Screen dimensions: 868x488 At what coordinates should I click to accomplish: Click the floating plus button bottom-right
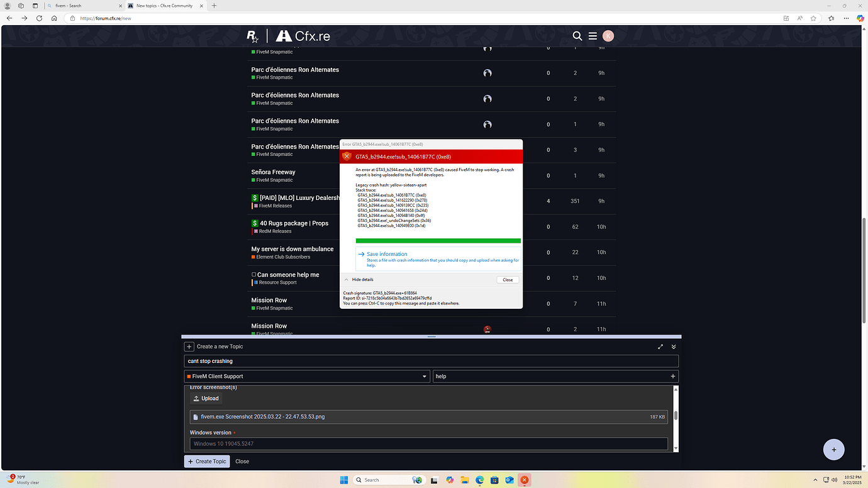click(833, 449)
